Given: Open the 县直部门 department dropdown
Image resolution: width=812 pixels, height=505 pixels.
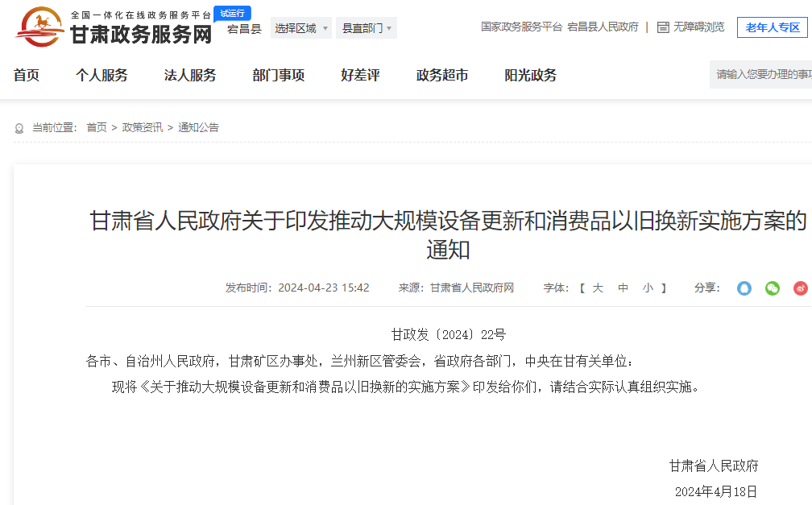Looking at the screenshot, I should (x=367, y=28).
